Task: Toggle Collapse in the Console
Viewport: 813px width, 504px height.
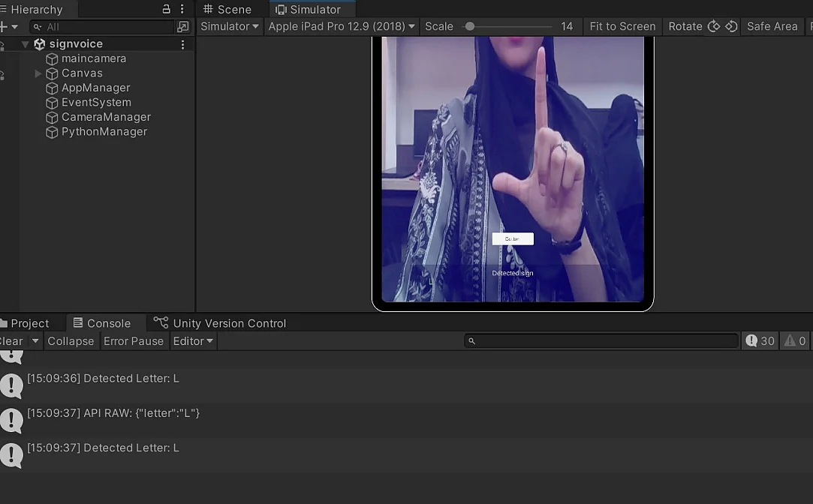Action: coord(71,340)
